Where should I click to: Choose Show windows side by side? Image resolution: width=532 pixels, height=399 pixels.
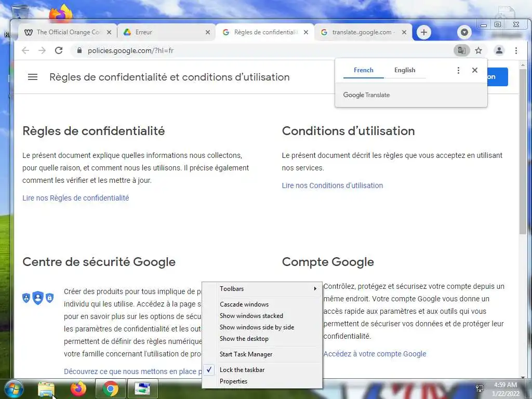262,327
